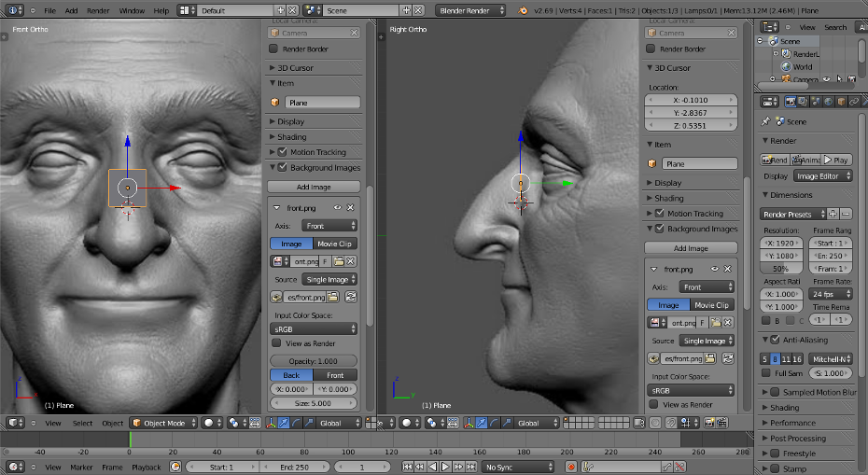Toggle Motion Tracking checkbox in right panel
This screenshot has width=868, height=475.
pos(659,213)
